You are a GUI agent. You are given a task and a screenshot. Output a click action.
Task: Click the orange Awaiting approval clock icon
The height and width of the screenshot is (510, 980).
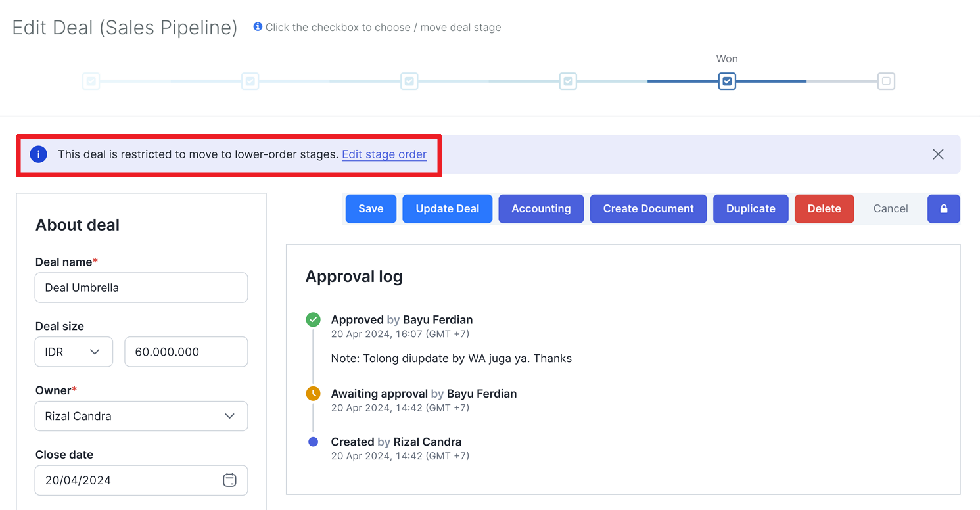(x=314, y=394)
